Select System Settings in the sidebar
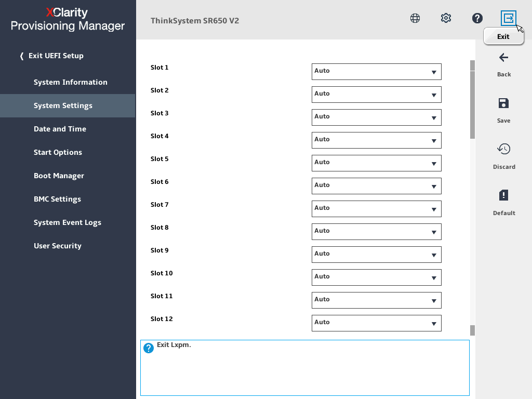Image resolution: width=532 pixels, height=399 pixels. coord(68,105)
